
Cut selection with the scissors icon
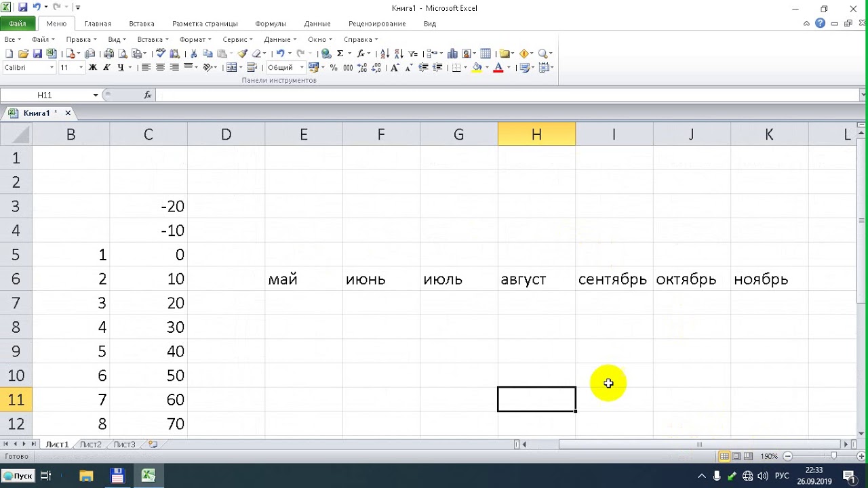pyautogui.click(x=193, y=54)
